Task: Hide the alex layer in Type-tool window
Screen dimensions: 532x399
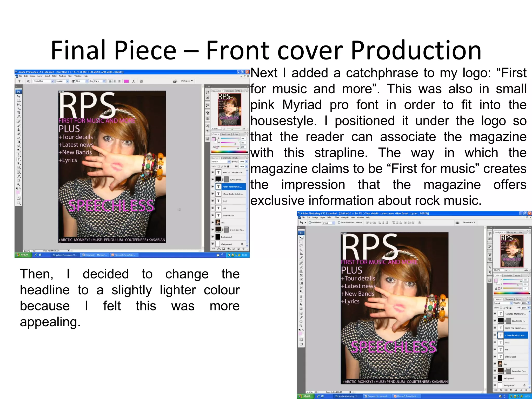Action: click(213, 223)
